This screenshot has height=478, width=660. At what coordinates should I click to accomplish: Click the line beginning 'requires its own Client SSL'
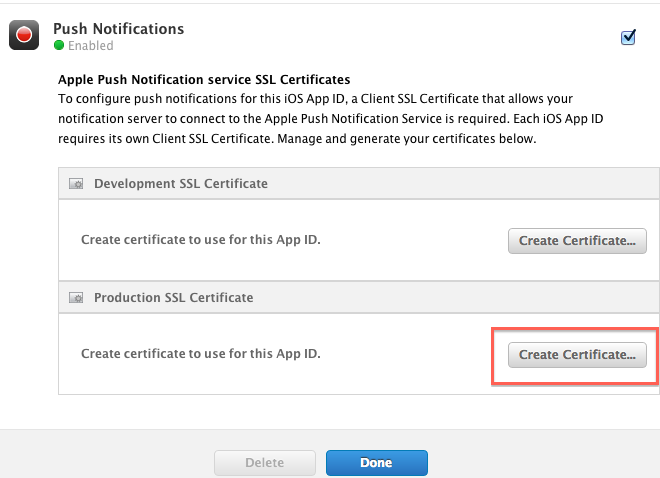coord(297,139)
